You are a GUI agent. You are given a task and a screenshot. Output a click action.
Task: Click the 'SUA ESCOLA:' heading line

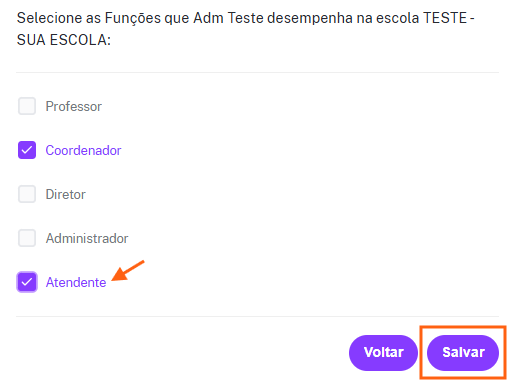pos(64,40)
